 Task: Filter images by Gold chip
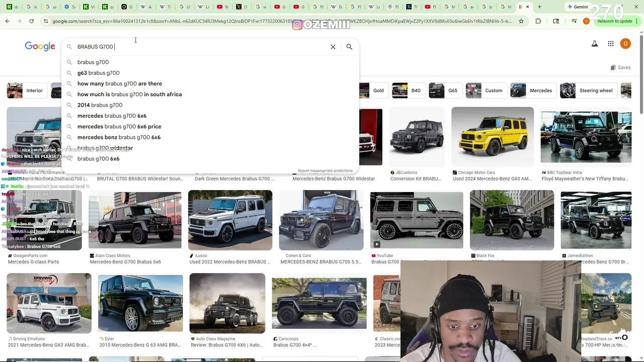374,90
